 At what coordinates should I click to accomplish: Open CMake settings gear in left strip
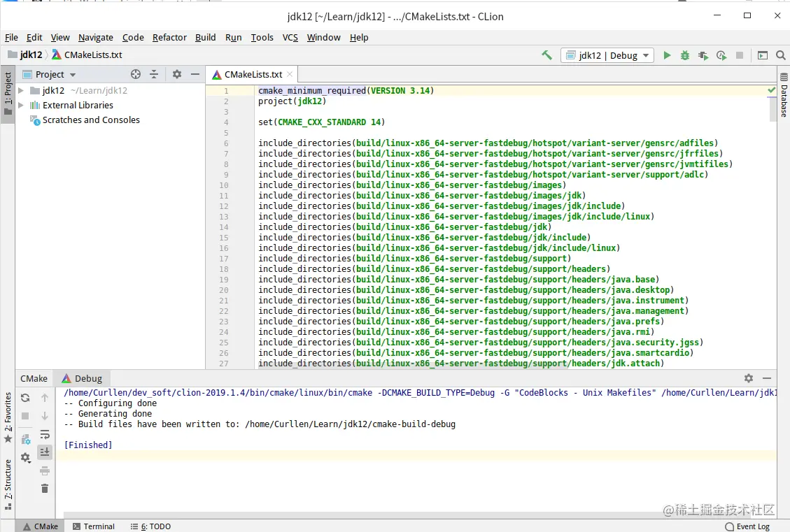click(x=25, y=457)
